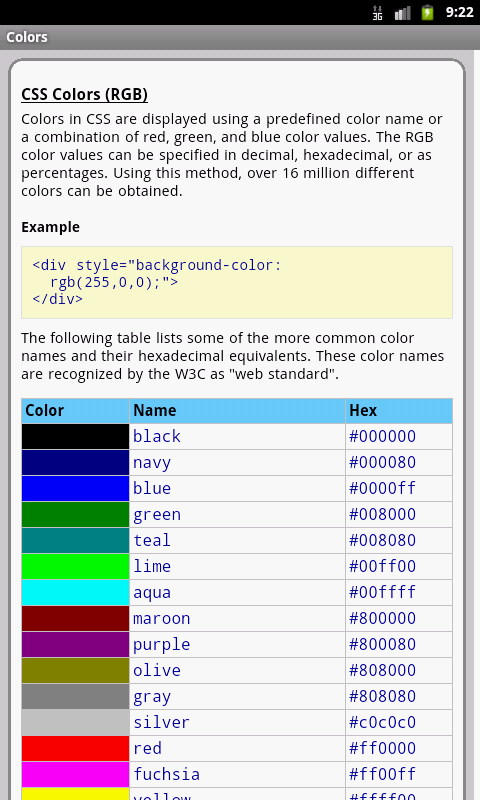Tap the 3G data status icon
This screenshot has width=480, height=800.
377,12
